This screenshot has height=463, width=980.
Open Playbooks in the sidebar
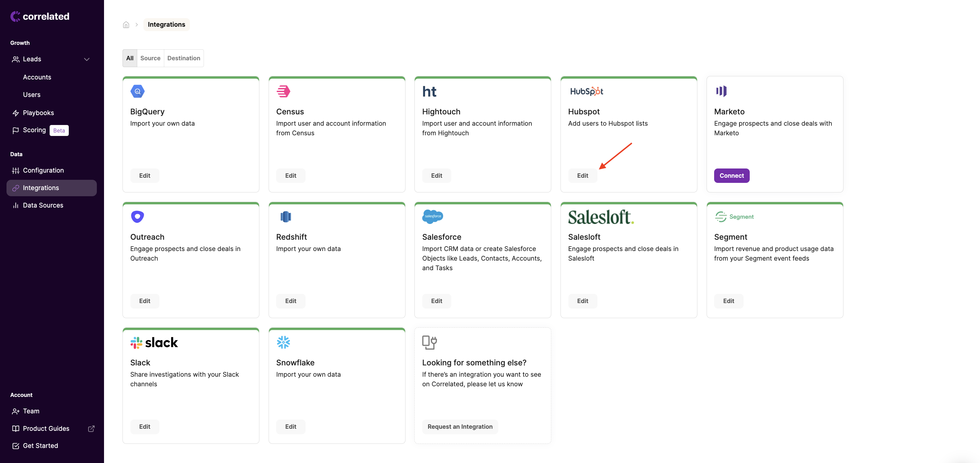(x=38, y=113)
